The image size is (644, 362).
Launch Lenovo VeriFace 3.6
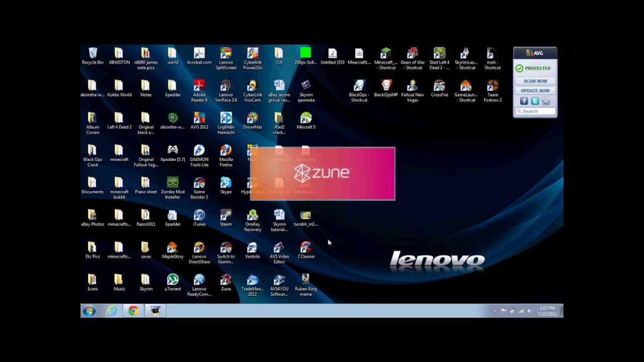[226, 91]
